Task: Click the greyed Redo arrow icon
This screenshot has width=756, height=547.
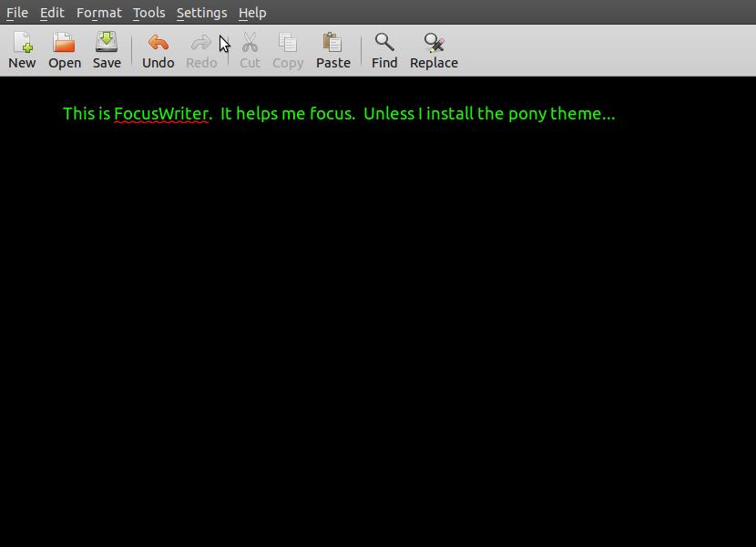Action: (x=201, y=43)
